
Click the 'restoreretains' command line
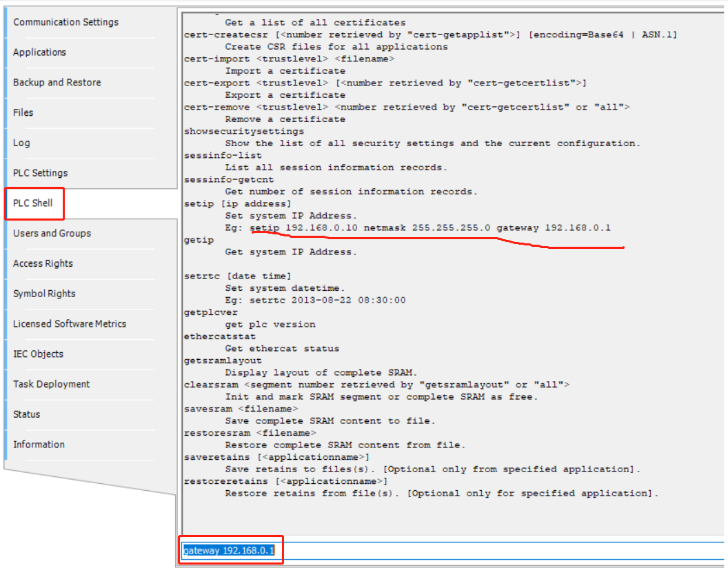pyautogui.click(x=285, y=481)
